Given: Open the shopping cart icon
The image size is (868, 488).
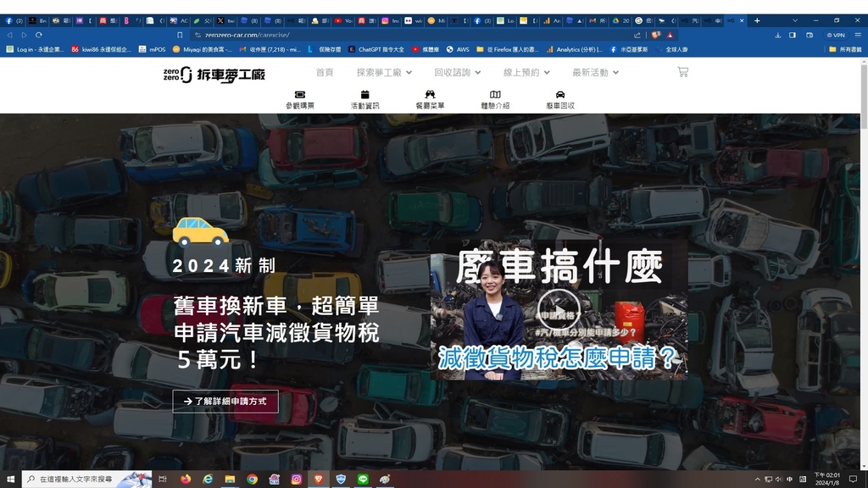Looking at the screenshot, I should pos(682,72).
